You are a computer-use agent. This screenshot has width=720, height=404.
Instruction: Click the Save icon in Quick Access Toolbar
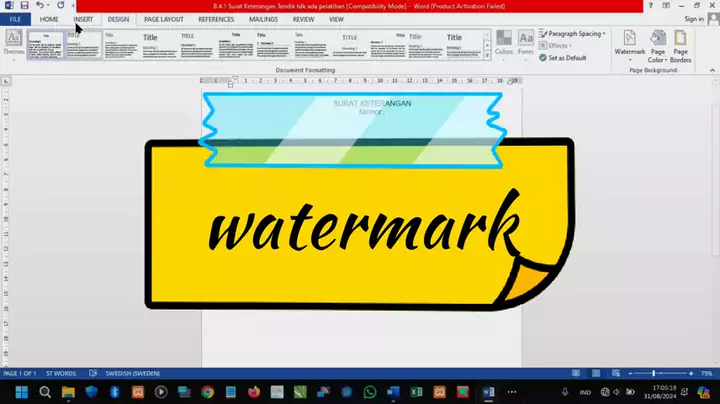24,6
